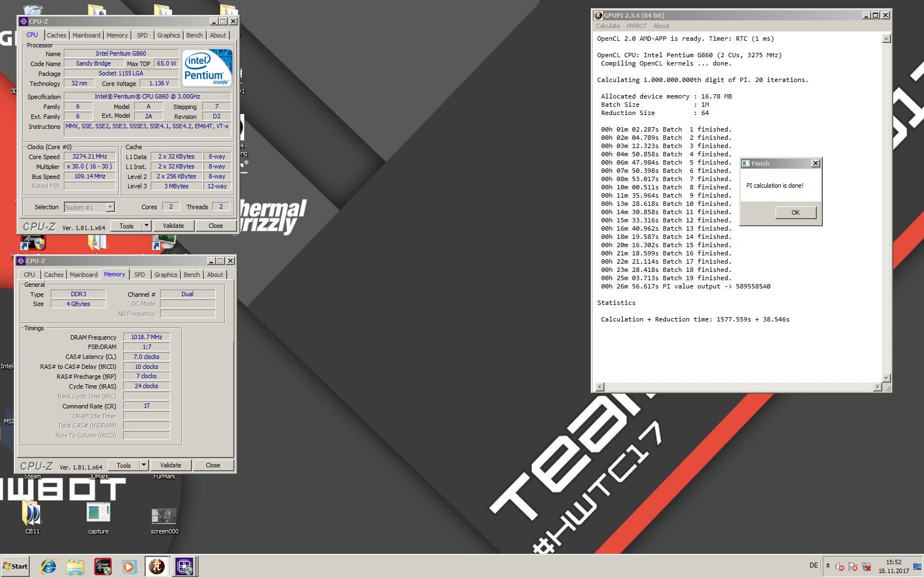Click the Intel Pentium inside logo
Viewport: 924px width, 578px height.
point(207,68)
